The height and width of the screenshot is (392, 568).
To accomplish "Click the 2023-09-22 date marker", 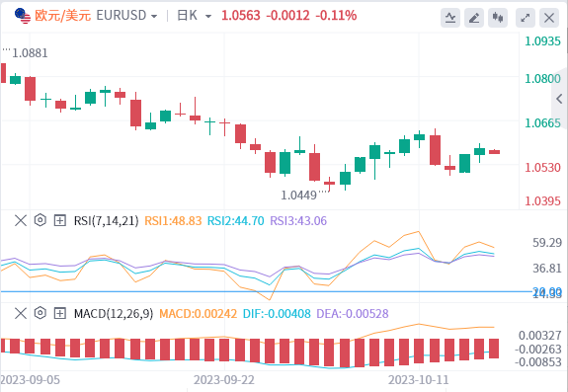I will click(224, 380).
